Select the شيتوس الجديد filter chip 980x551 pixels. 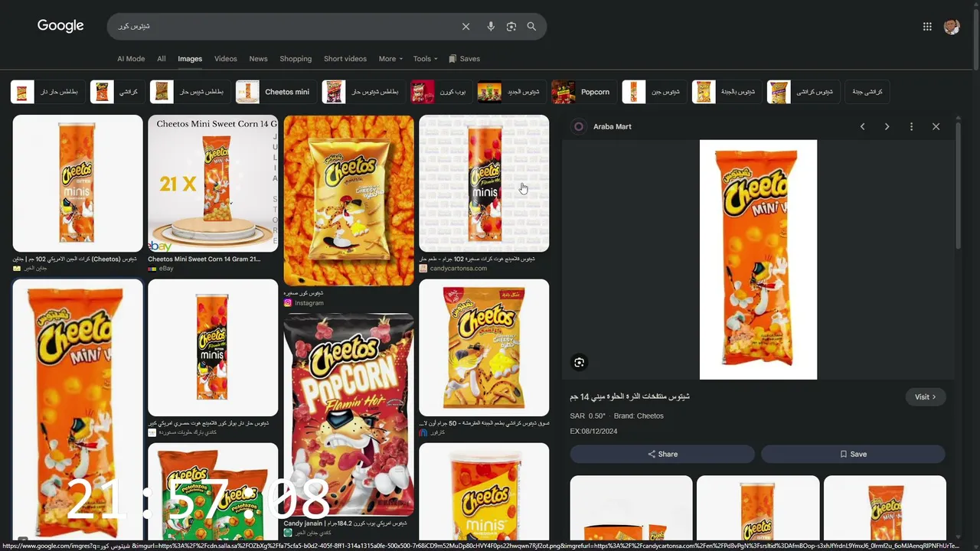coord(511,92)
